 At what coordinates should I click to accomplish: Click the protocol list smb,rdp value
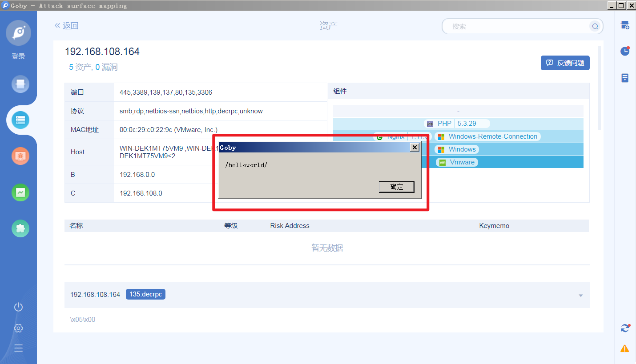pyautogui.click(x=191, y=111)
